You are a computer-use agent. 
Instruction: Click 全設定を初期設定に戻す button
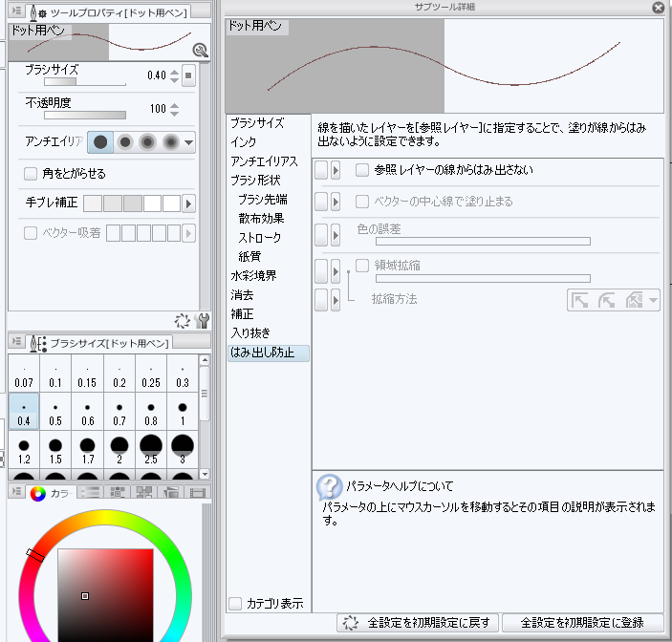(419, 623)
